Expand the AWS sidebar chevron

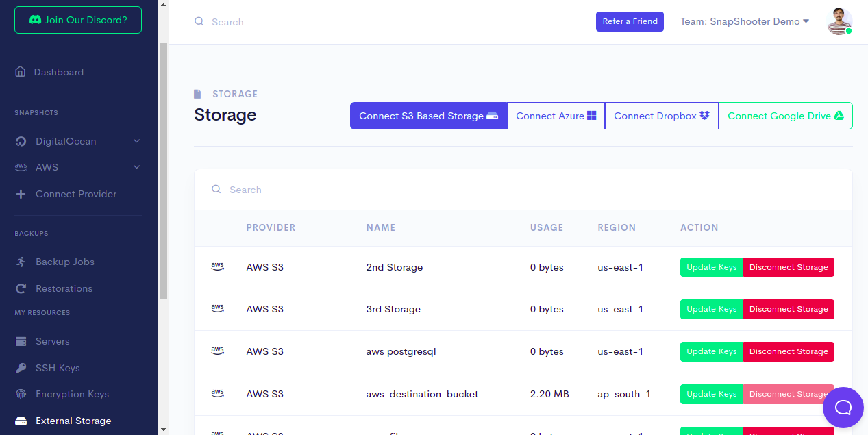136,167
